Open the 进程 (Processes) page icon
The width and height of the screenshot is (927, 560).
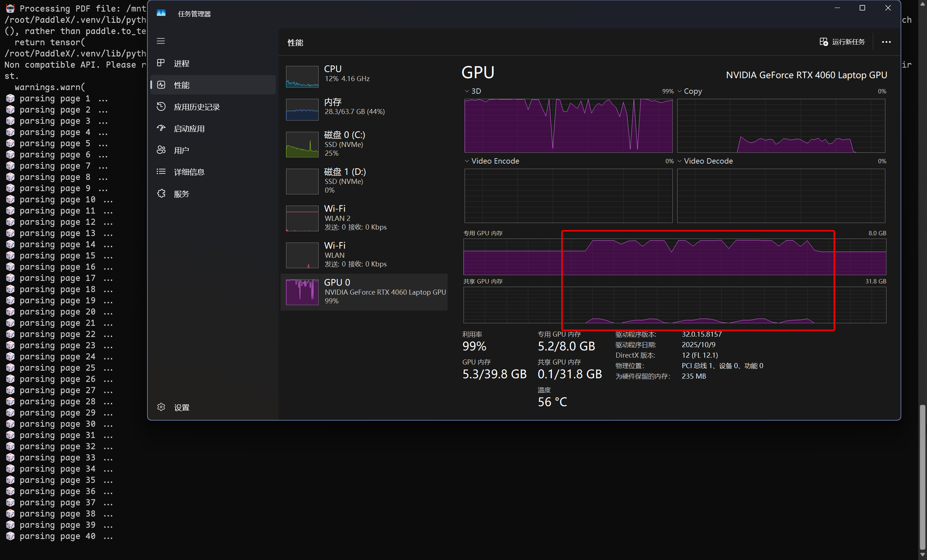pos(161,63)
